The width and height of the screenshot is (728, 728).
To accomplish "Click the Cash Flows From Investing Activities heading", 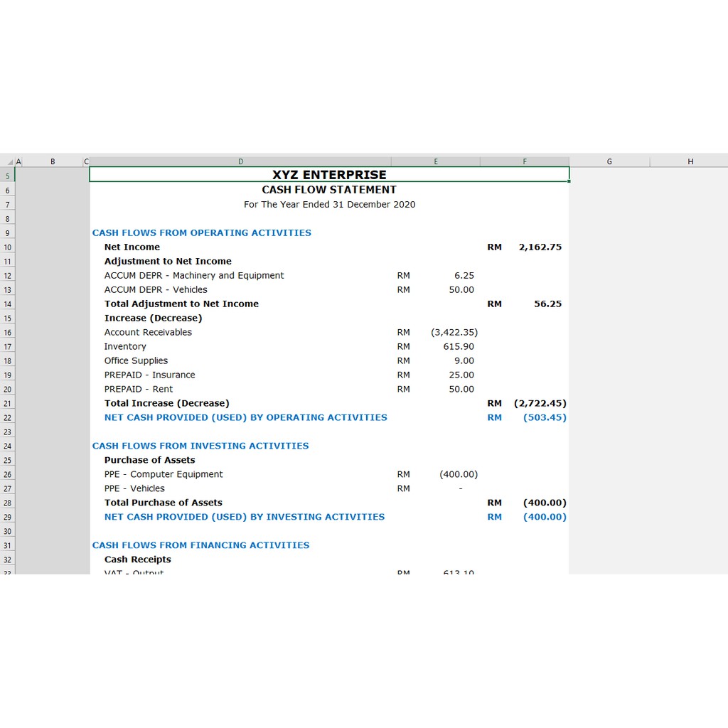I will 200,446.
